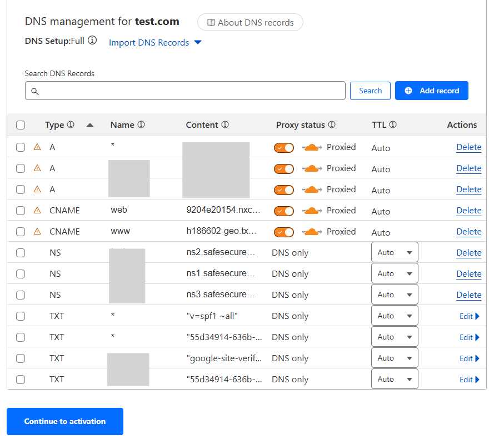The image size is (504, 439).
Task: Click the warning icon on the CNAME web row
Action: click(x=37, y=211)
